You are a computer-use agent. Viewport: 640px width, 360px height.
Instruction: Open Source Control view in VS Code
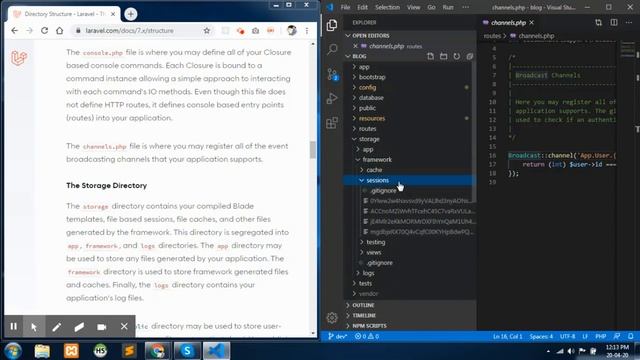[332, 74]
